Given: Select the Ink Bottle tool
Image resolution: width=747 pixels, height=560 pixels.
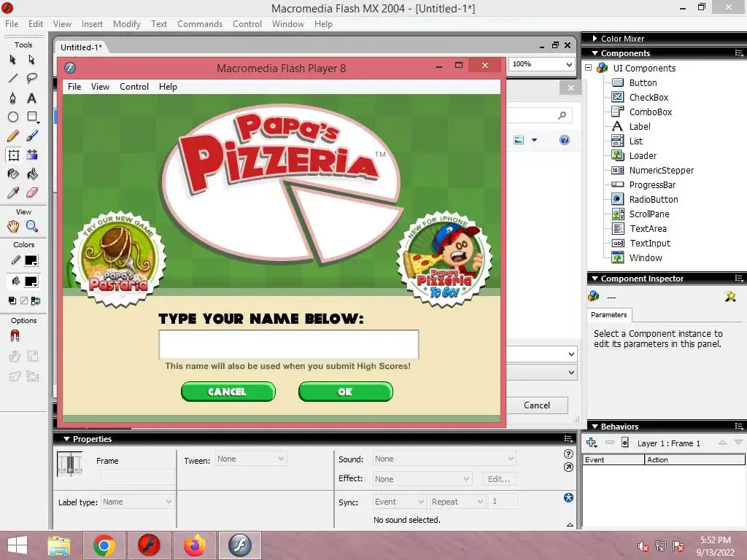Looking at the screenshot, I should pos(13,174).
